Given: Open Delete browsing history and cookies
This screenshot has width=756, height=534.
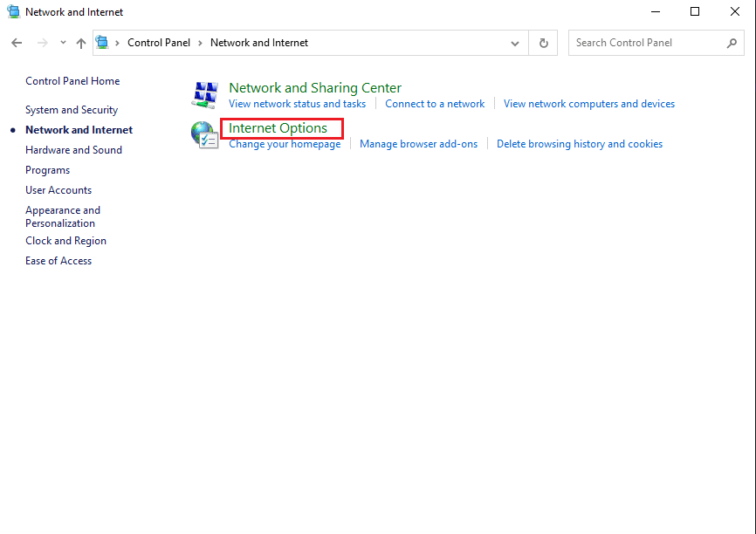Looking at the screenshot, I should tap(580, 144).
